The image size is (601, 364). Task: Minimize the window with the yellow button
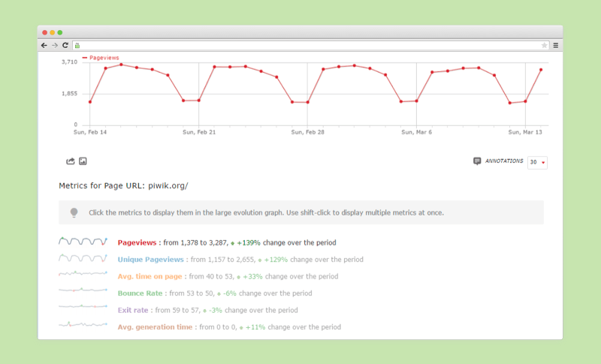(x=53, y=32)
